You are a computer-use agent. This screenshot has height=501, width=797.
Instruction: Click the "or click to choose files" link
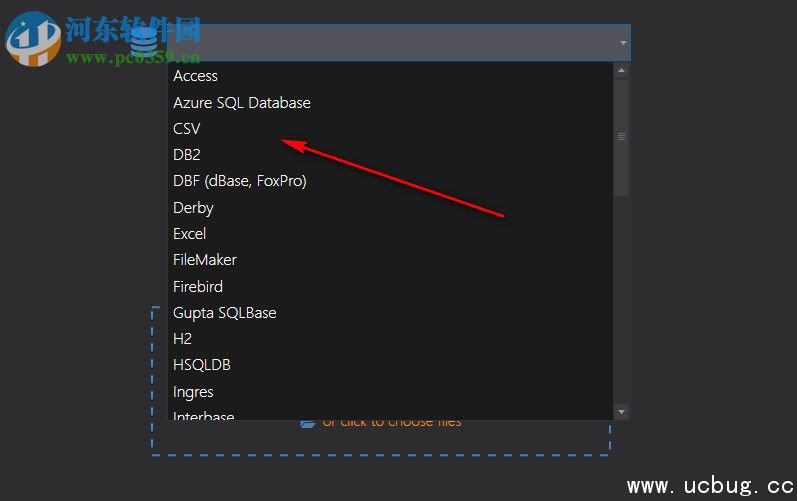point(391,423)
